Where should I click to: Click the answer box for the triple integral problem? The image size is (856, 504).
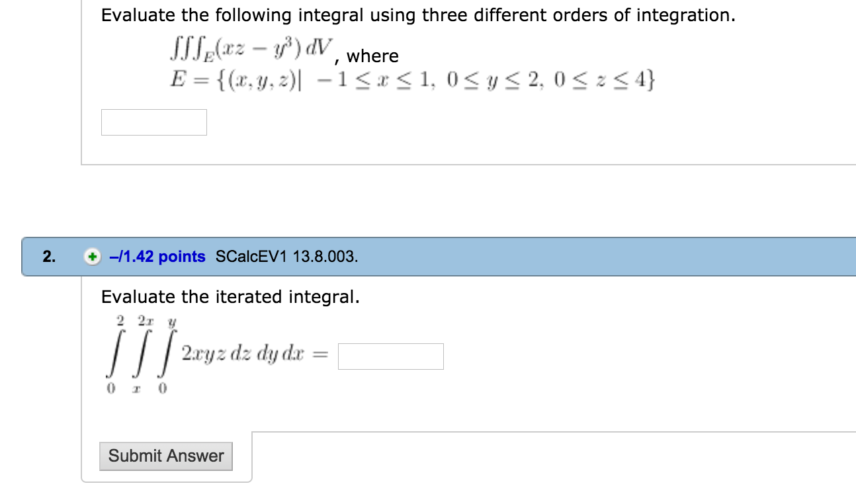pyautogui.click(x=153, y=122)
